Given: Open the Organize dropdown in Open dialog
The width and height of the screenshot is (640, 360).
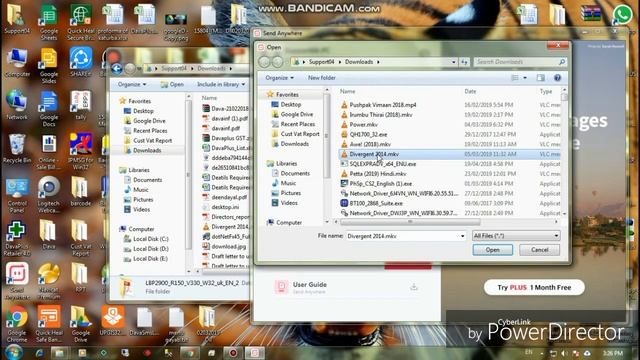Looking at the screenshot, I should pyautogui.click(x=279, y=78).
